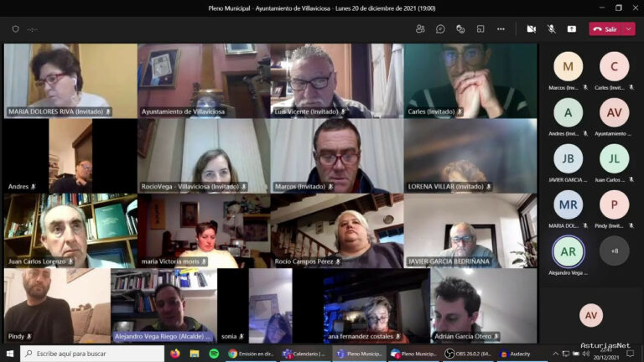Open Firefox from the taskbar

(x=175, y=354)
